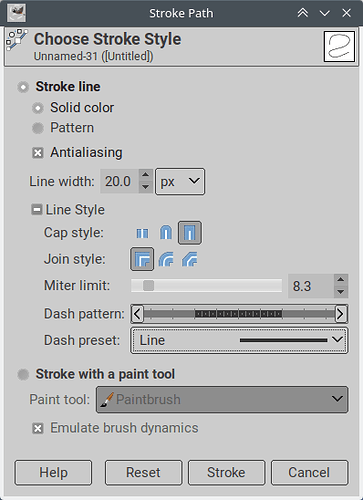Choose the bevel join style icon
The width and height of the screenshot is (363, 500).
[x=190, y=259]
